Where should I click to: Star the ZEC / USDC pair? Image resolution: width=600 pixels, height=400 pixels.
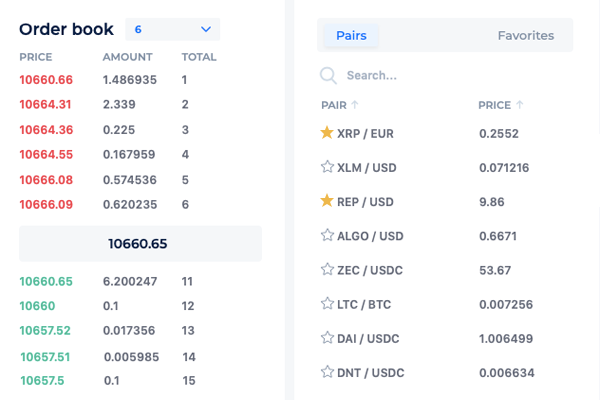tap(326, 269)
